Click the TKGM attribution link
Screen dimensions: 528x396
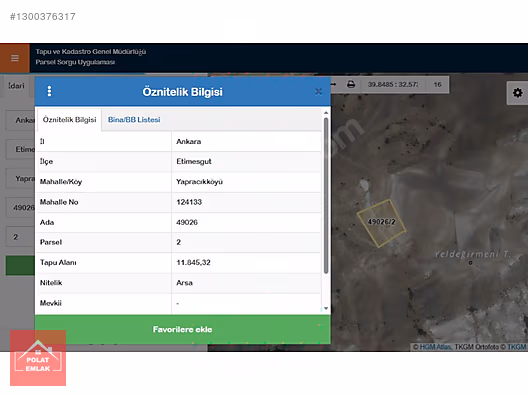(x=517, y=347)
